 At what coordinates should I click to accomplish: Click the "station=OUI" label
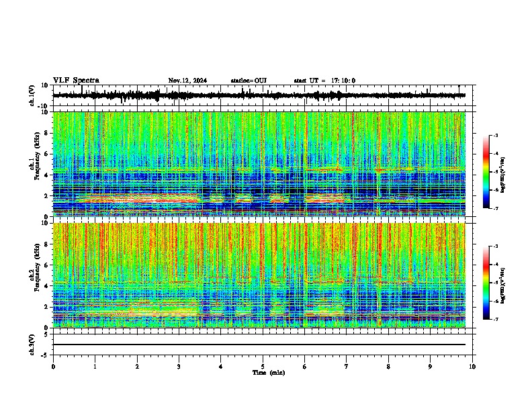[x=249, y=81]
